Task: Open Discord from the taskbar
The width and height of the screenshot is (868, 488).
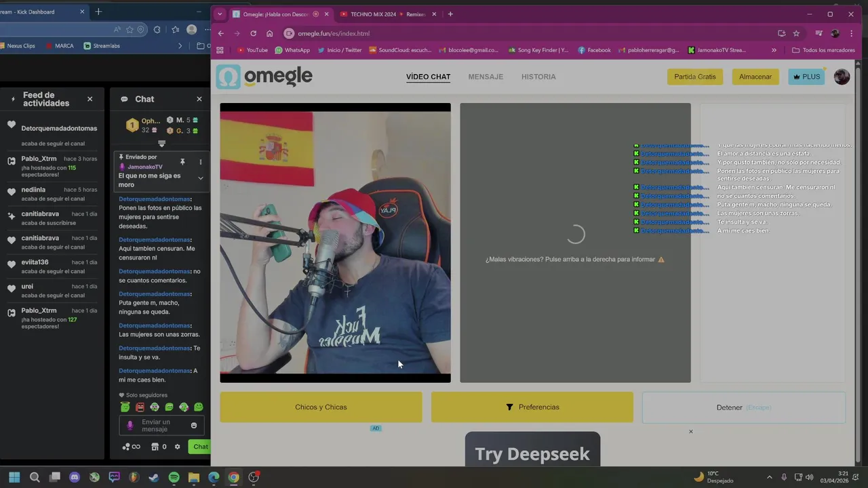Action: coord(75,477)
